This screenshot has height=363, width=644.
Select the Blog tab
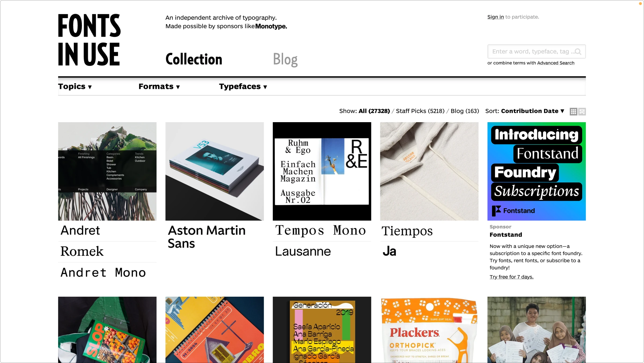pos(285,59)
